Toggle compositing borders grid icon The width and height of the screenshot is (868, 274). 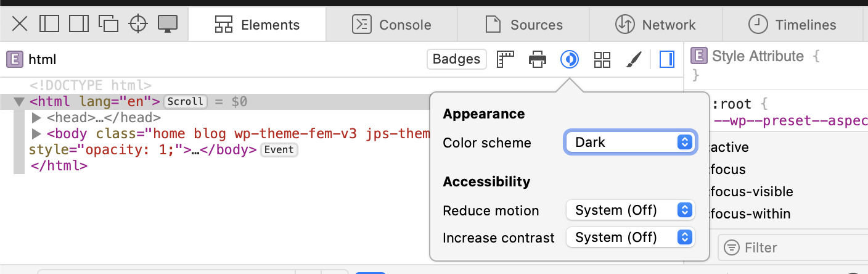[602, 59]
